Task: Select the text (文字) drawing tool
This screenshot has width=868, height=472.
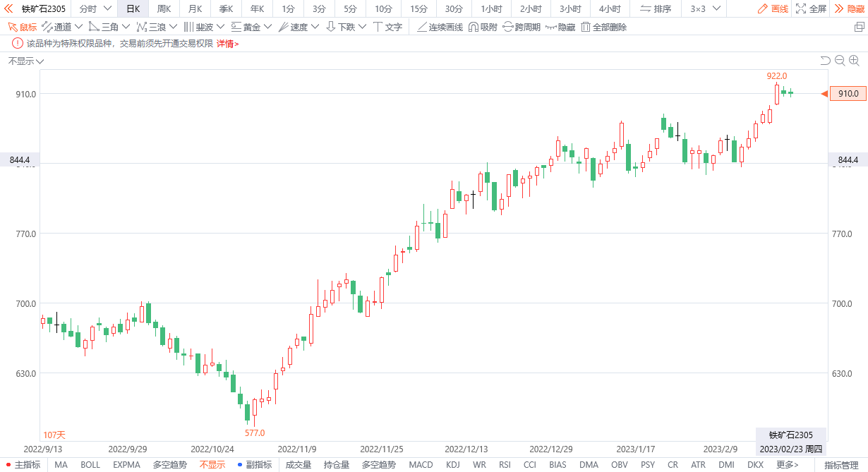Action: tap(387, 27)
